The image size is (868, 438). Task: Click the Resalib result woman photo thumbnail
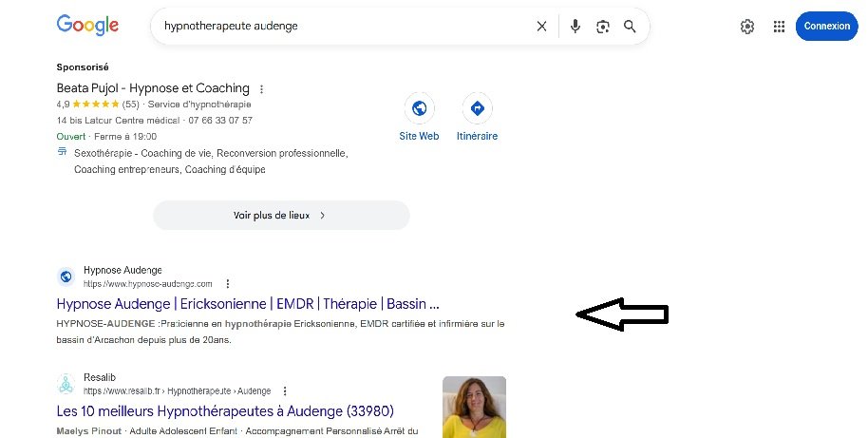tap(475, 407)
